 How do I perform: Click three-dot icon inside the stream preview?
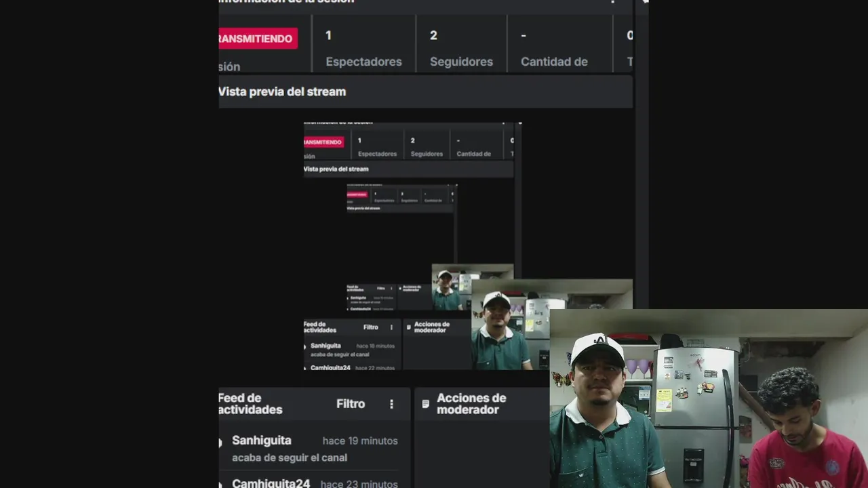coord(391,327)
